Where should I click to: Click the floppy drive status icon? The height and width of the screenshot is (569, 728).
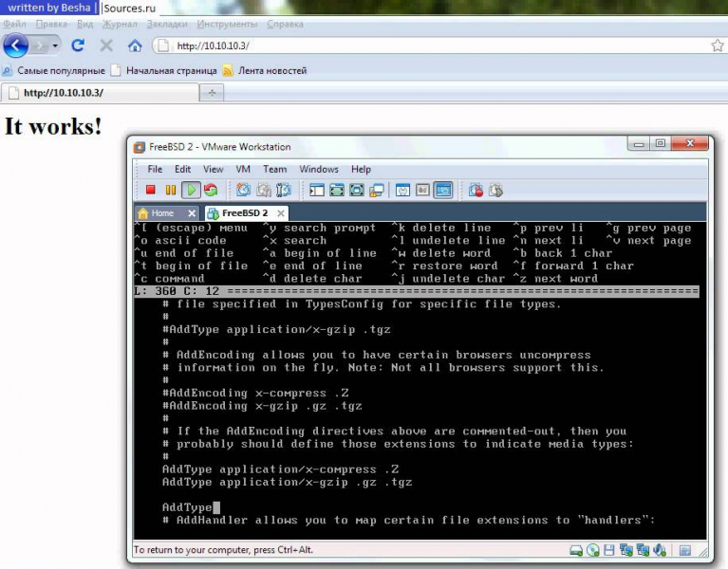pos(609,550)
